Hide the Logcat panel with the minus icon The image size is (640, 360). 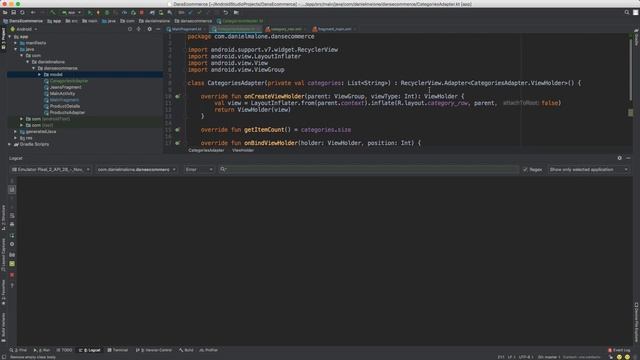(x=628, y=158)
